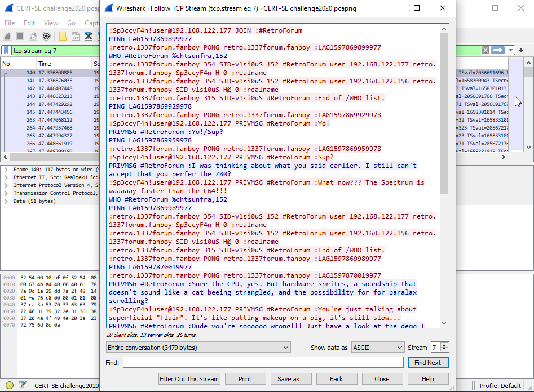Decrease the Stream number with down arrow

tap(444, 350)
